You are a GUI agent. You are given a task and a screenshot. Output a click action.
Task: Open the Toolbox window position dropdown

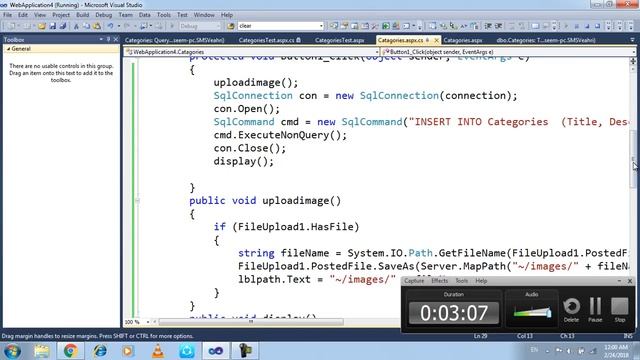pos(101,39)
